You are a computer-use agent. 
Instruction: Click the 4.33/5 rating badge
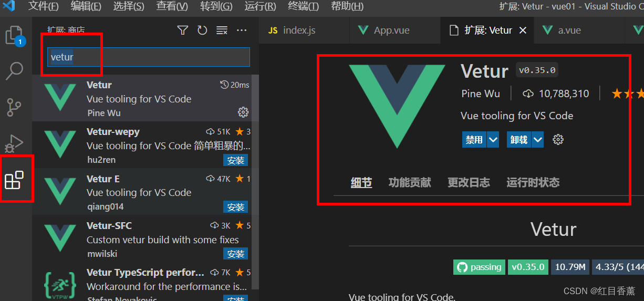[618, 267]
